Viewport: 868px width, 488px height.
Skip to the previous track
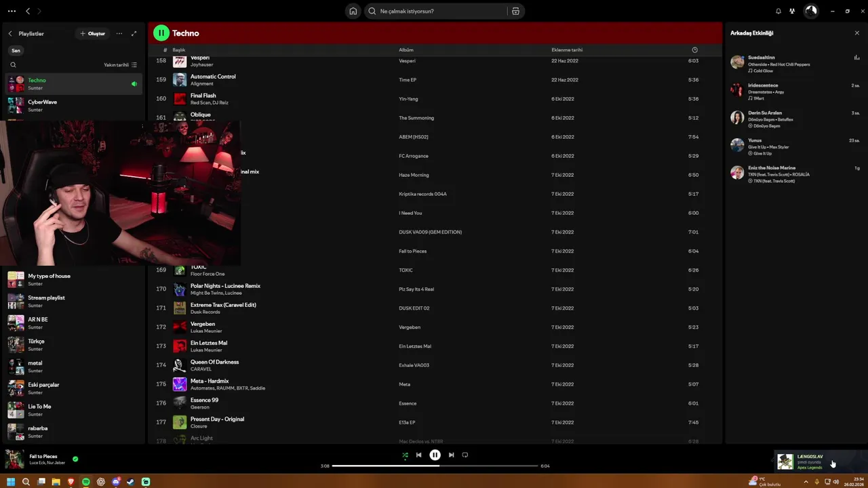(x=418, y=455)
